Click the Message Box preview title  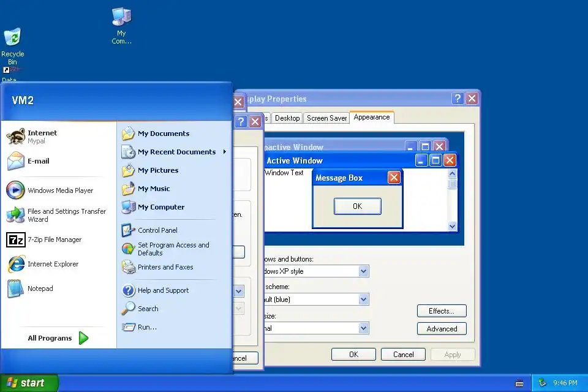pos(339,178)
